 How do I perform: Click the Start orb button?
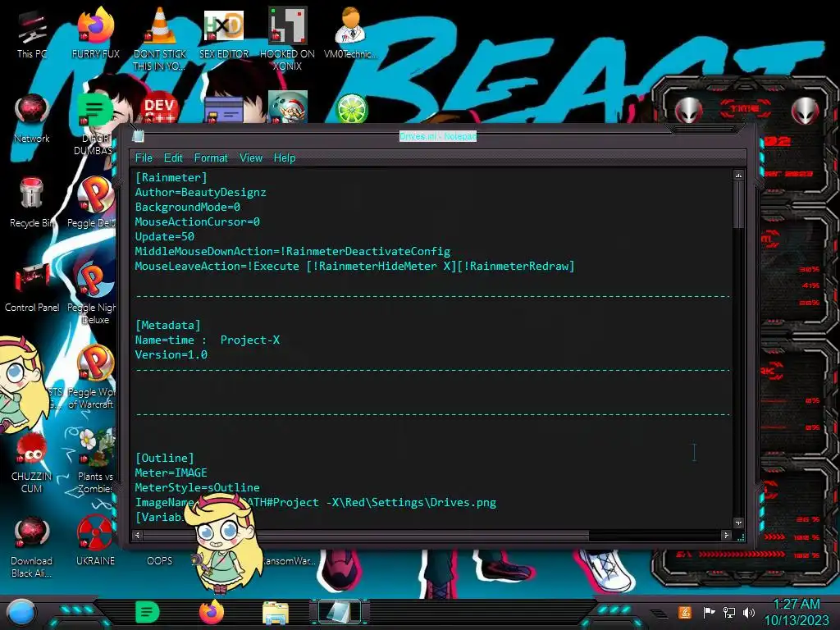tap(21, 612)
